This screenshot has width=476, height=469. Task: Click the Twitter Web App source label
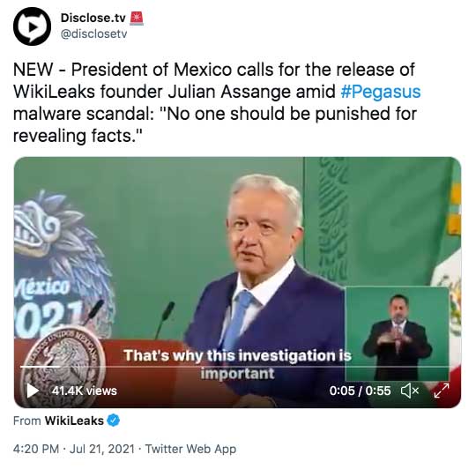tap(190, 449)
